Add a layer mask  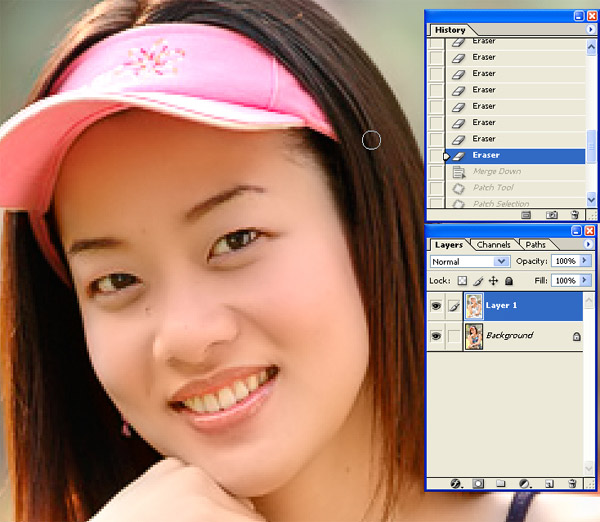pos(478,484)
